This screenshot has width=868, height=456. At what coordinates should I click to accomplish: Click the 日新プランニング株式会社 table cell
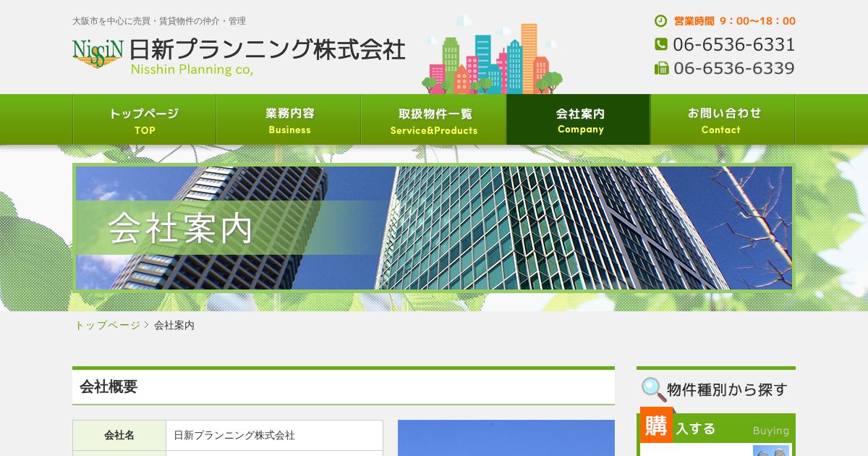tap(275, 435)
